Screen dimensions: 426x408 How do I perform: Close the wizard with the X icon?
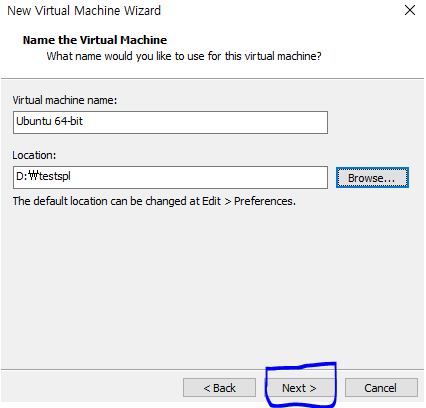410,10
